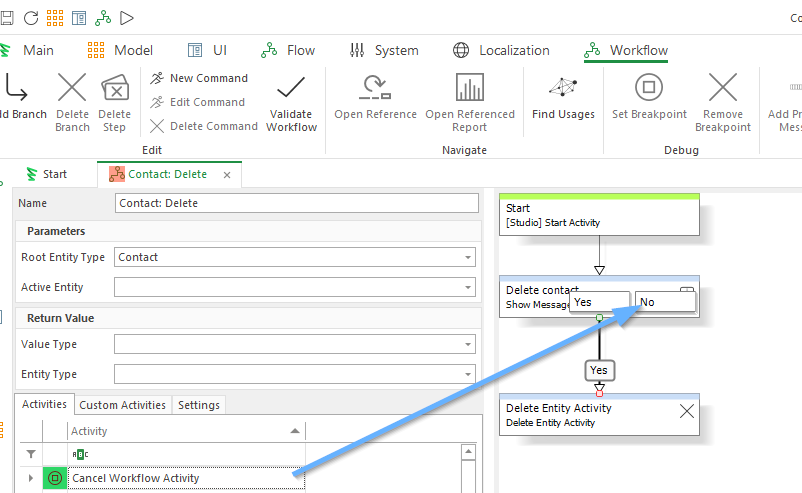Click the X icon on Delete Entity Activity

point(687,411)
